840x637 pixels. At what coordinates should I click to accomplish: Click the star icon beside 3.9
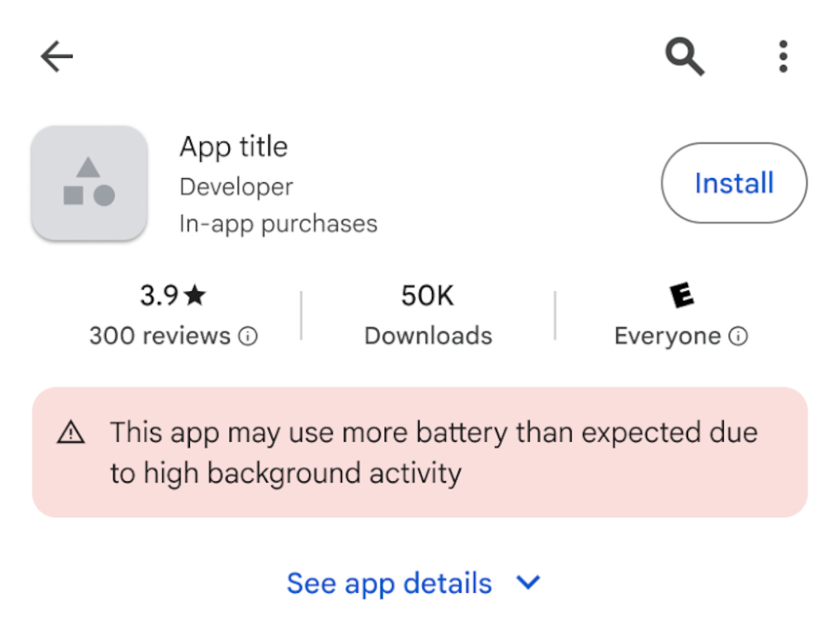(x=195, y=295)
